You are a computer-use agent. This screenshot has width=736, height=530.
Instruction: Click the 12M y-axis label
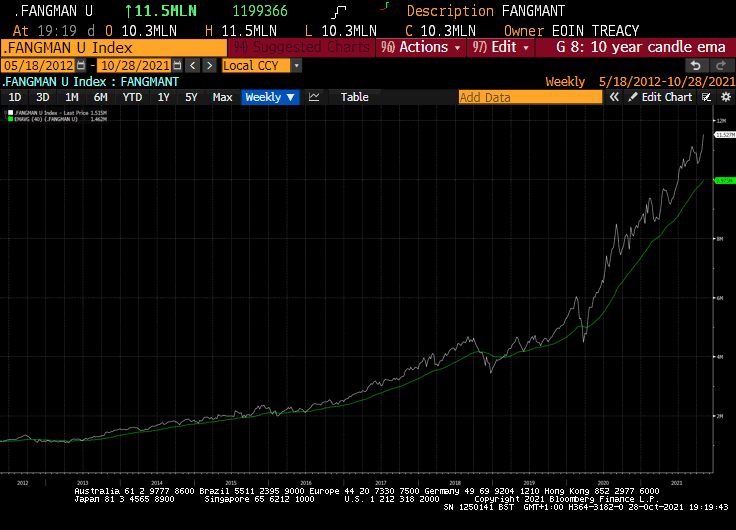click(x=721, y=121)
